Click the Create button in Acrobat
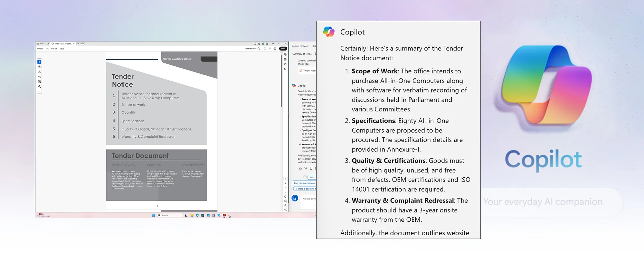This screenshot has height=261, width=644. pyautogui.click(x=80, y=44)
